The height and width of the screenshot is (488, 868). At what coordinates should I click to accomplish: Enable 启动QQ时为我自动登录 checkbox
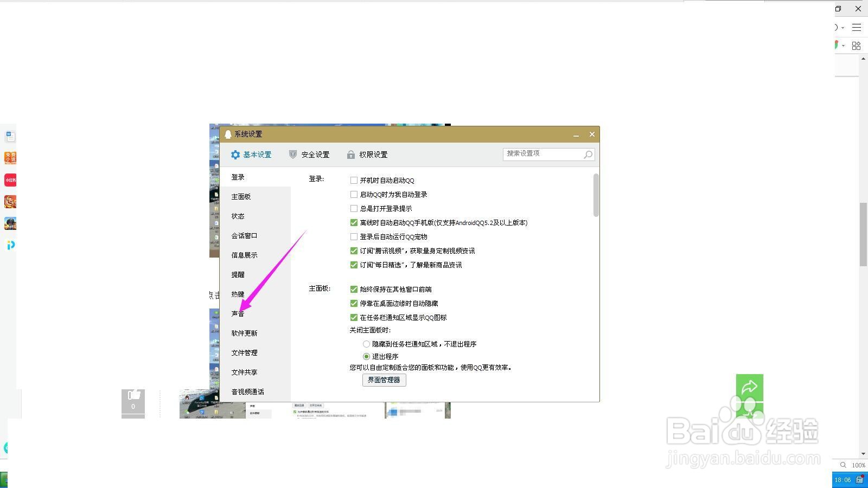coord(354,195)
